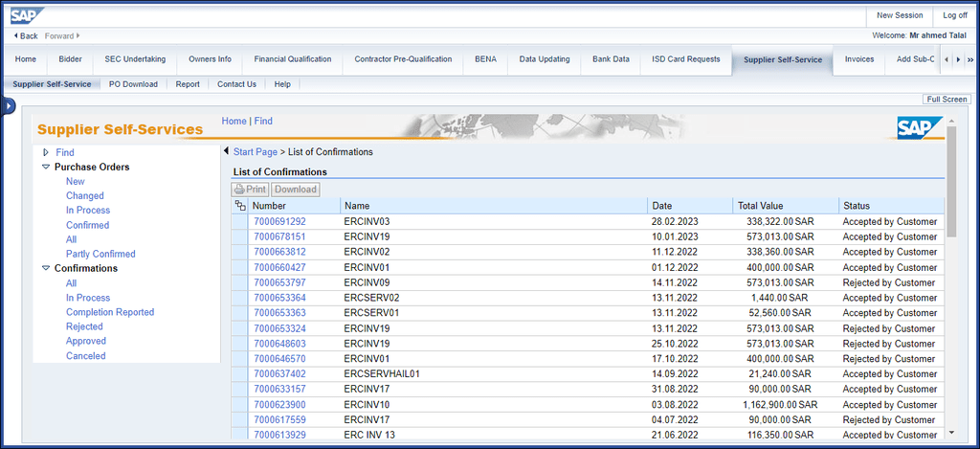The height and width of the screenshot is (449, 980).
Task: Open Rejected confirmations
Action: tap(84, 326)
